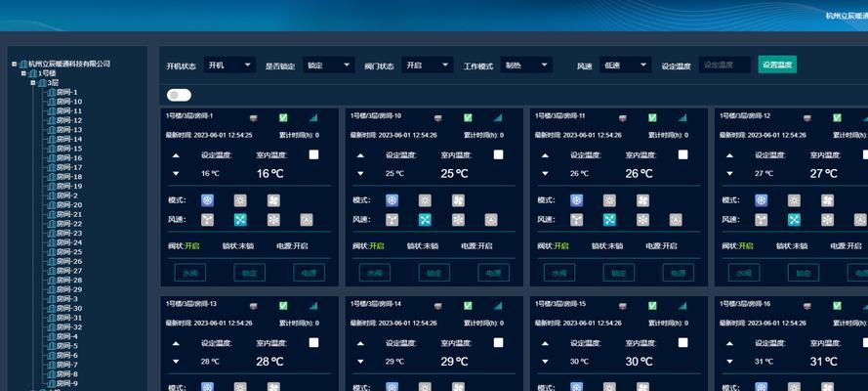
Task: Select 房间-9 in the building tree
Action: click(x=67, y=383)
